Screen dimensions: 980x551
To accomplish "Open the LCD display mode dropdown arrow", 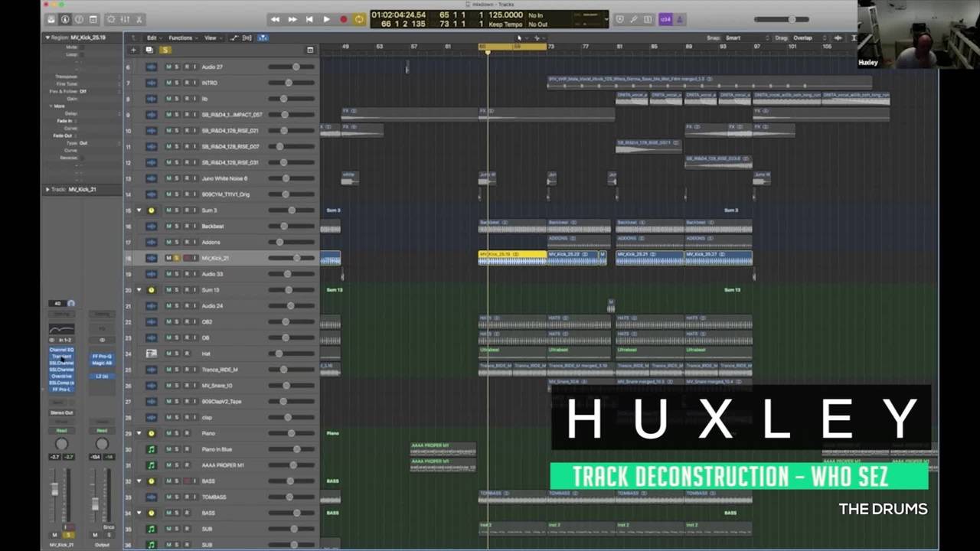I will tap(606, 19).
